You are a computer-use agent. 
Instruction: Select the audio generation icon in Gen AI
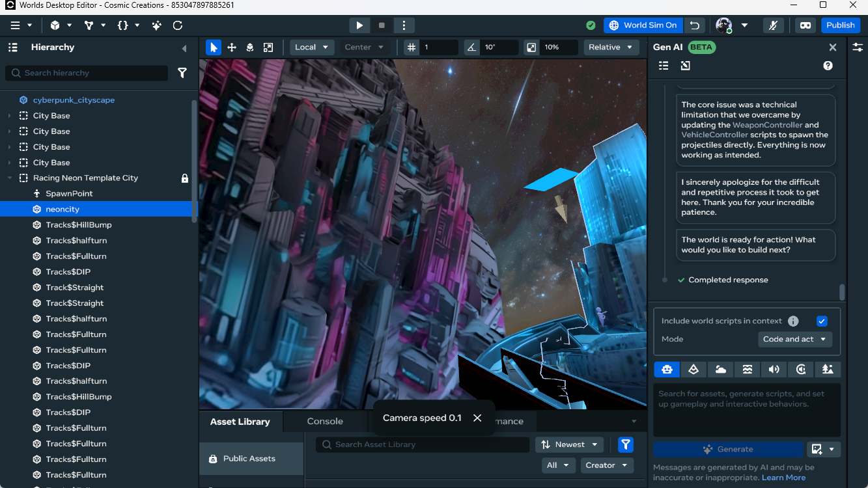click(774, 369)
